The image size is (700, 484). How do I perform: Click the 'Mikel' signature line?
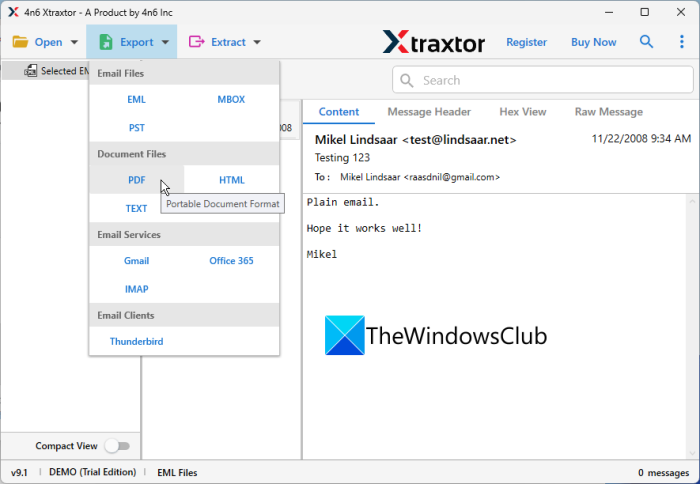click(x=322, y=254)
